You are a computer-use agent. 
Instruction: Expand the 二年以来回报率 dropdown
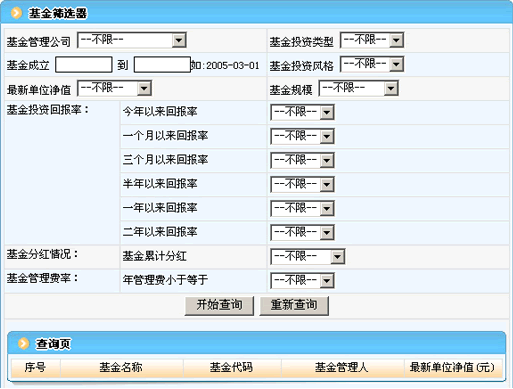[302, 232]
